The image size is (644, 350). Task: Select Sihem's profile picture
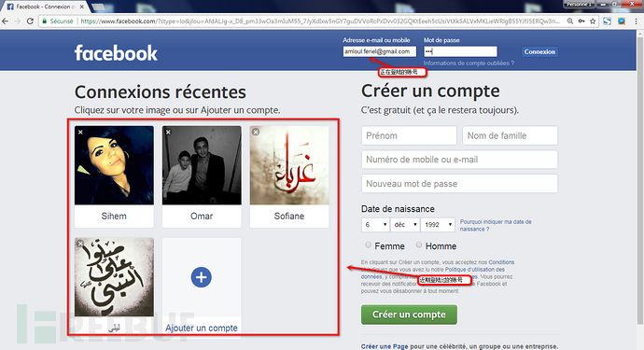pos(114,165)
